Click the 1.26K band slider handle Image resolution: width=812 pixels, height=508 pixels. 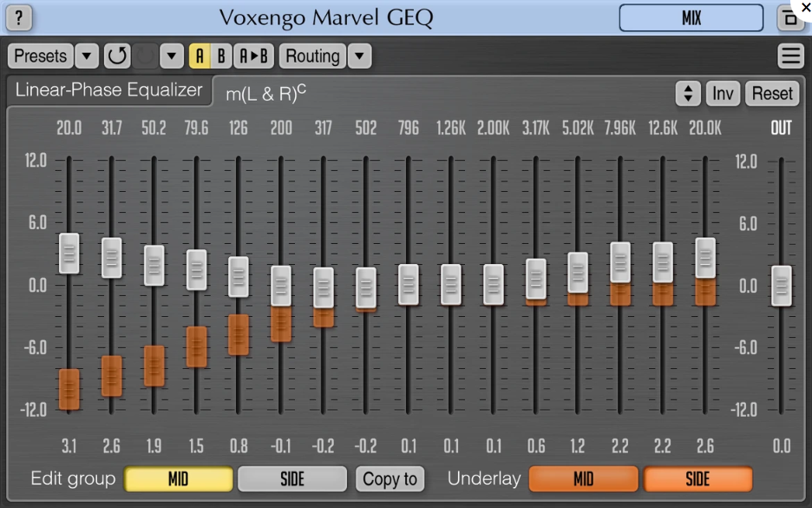coord(450,284)
